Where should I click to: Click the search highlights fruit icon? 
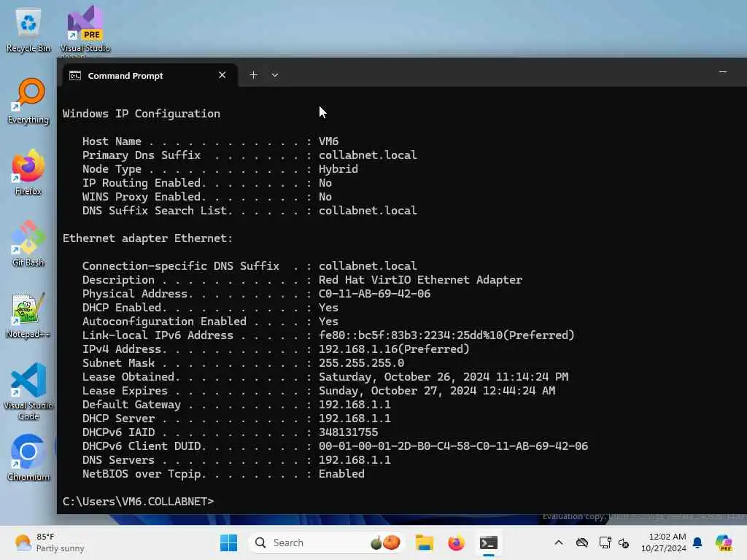pos(385,542)
